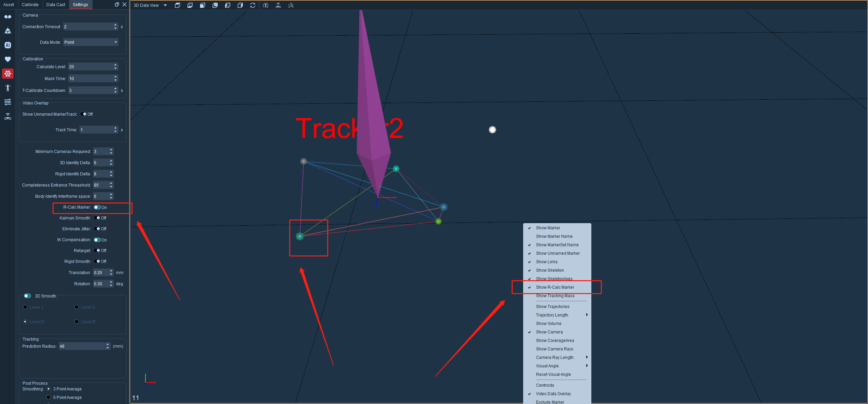Switch to the Data Cast tab
This screenshot has width=868, height=404.
(56, 4)
